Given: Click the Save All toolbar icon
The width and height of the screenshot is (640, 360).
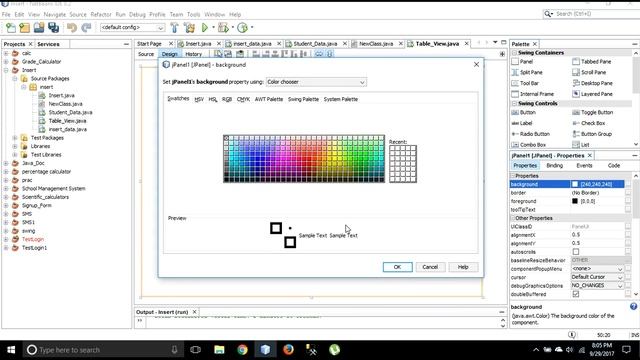Looking at the screenshot, I should (53, 28).
